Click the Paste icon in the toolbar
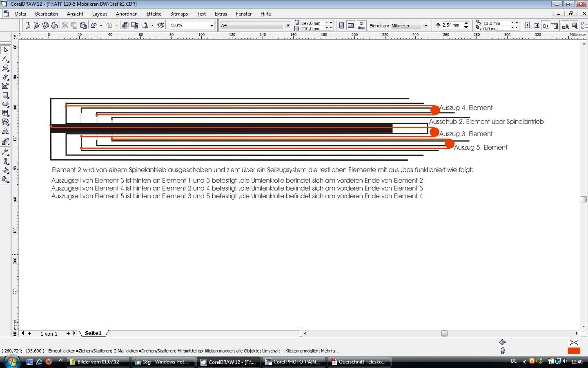The height and width of the screenshot is (368, 588). click(83, 25)
